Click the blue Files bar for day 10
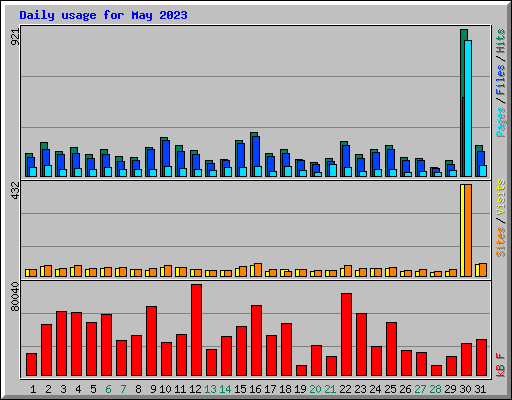 click(x=166, y=153)
